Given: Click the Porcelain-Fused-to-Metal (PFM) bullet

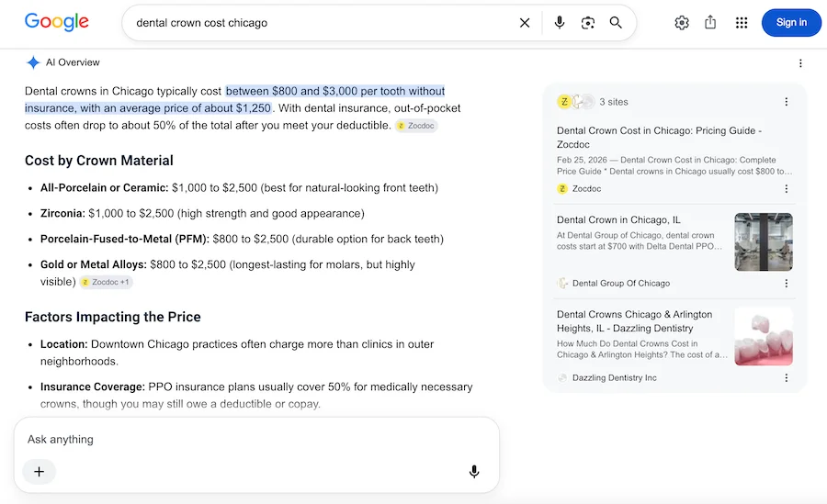Looking at the screenshot, I should (242, 239).
